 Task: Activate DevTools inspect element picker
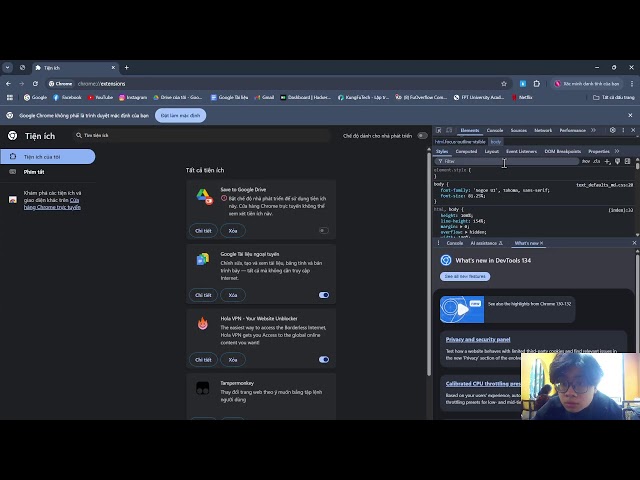pos(439,130)
